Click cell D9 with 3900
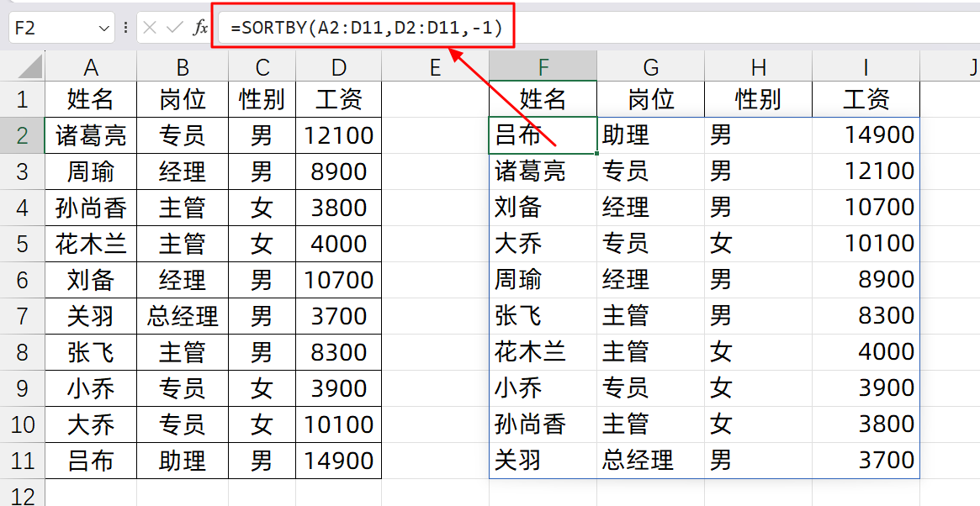 (x=339, y=388)
